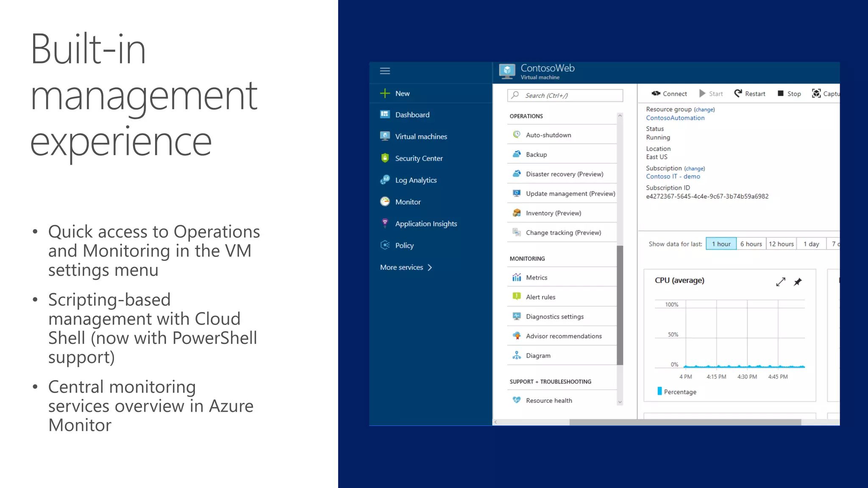Open the ContosoAutomation resource group link

coord(675,118)
